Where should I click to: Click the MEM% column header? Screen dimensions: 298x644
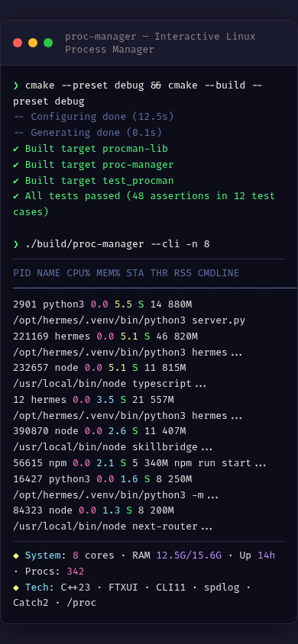click(x=109, y=273)
